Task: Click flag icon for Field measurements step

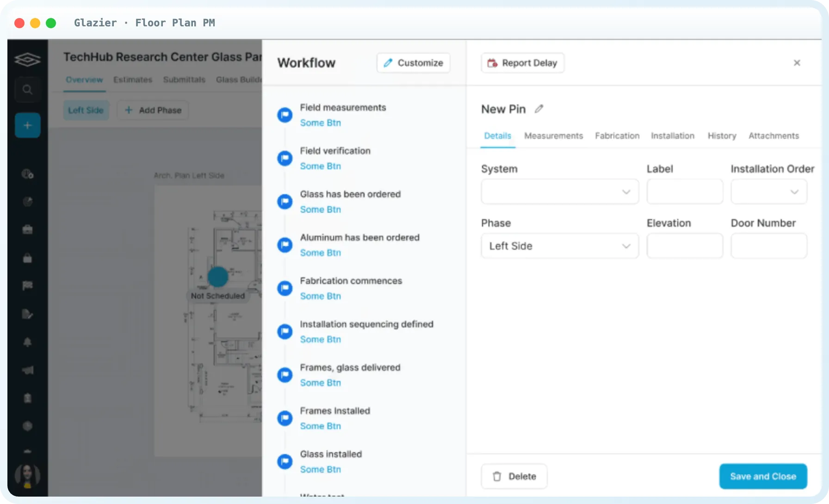Action: pos(285,115)
